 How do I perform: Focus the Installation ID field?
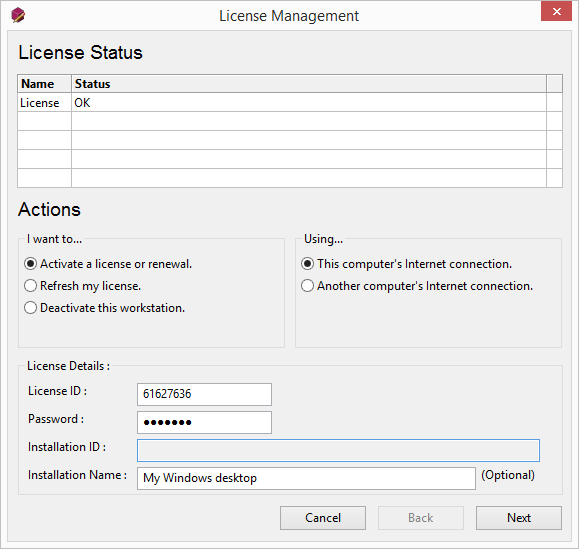(338, 450)
